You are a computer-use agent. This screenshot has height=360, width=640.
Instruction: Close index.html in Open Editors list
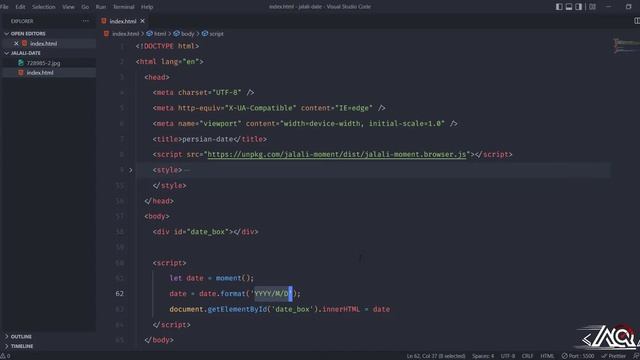(x=16, y=43)
